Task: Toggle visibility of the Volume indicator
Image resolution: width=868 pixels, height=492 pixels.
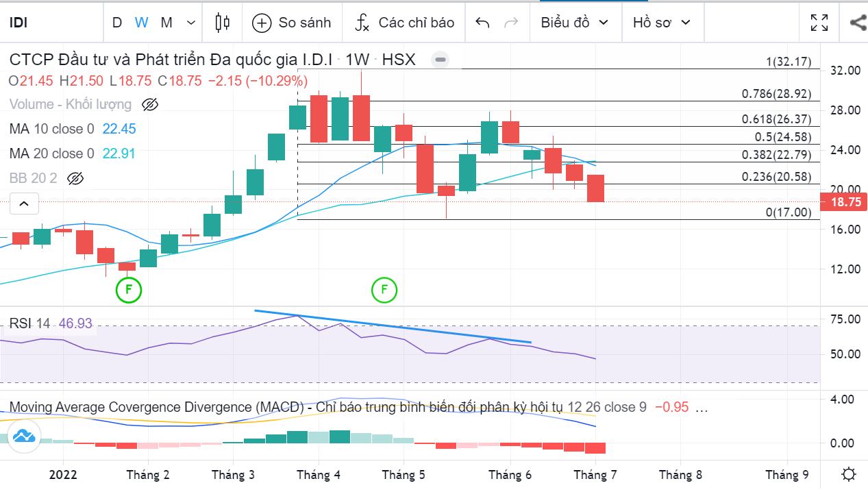Action: click(150, 105)
